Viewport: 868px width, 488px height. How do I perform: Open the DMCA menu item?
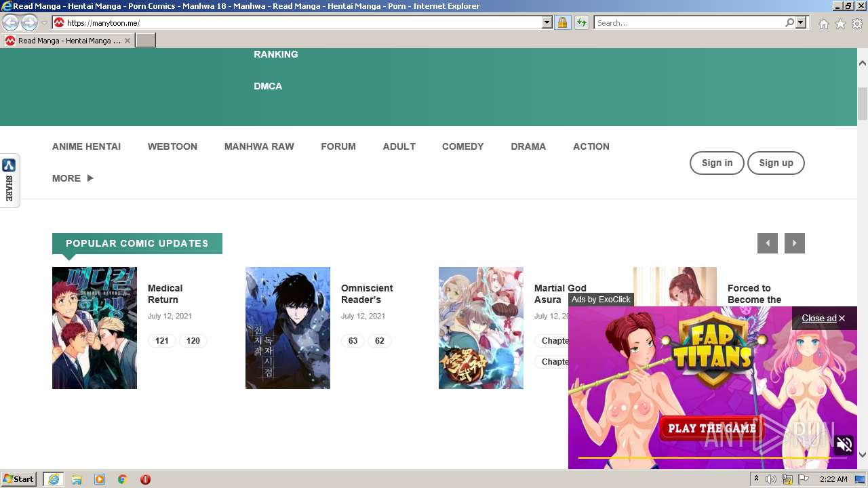(x=268, y=86)
